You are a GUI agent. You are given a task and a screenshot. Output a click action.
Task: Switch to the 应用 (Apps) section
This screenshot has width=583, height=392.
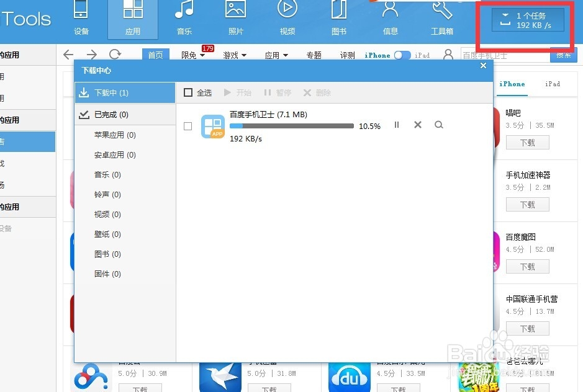pyautogui.click(x=133, y=19)
